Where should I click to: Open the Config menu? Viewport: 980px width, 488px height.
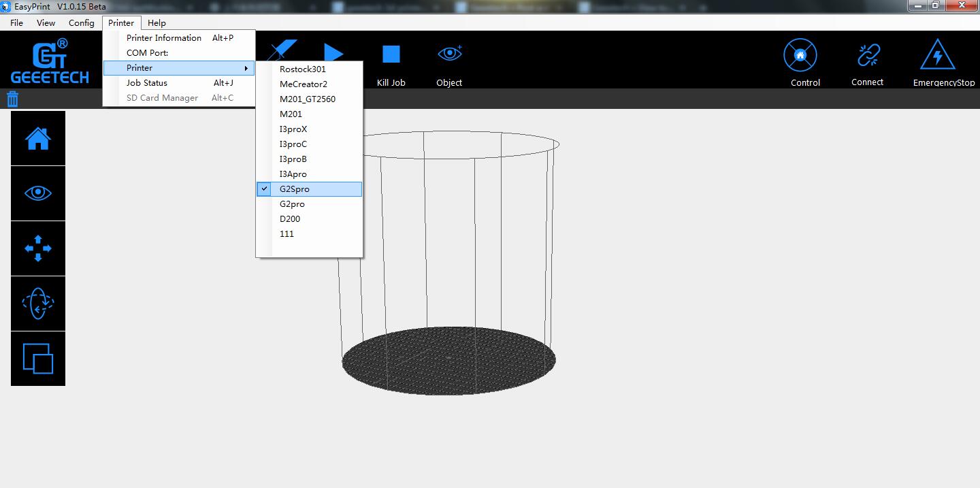tap(82, 23)
